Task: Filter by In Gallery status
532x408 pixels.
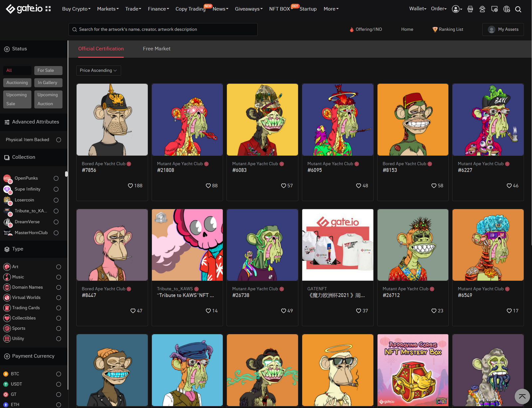Action: click(x=48, y=83)
